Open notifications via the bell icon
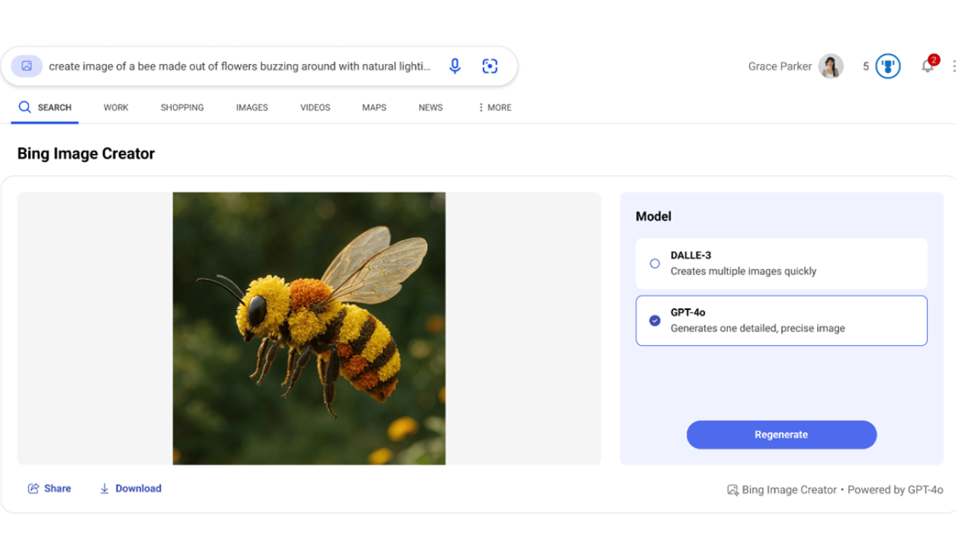 927,66
